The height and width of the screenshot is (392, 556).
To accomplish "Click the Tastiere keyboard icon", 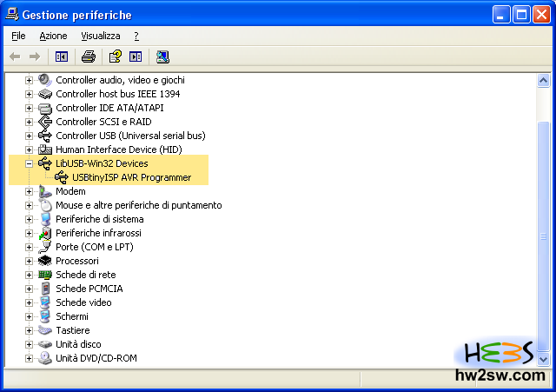I will (46, 330).
